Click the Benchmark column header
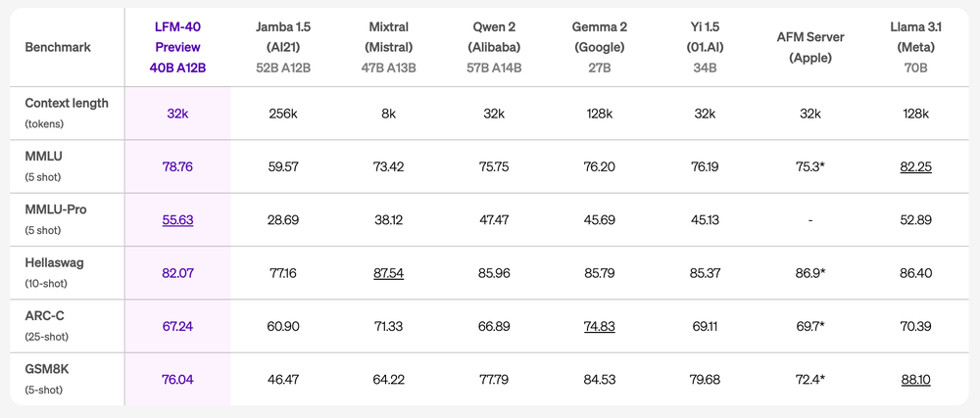The width and height of the screenshot is (980, 418). [x=58, y=47]
